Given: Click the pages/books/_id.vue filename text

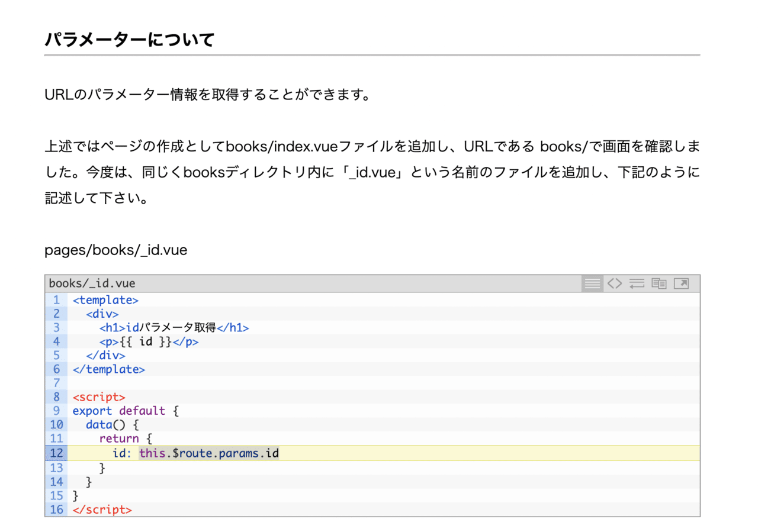Looking at the screenshot, I should pos(115,250).
